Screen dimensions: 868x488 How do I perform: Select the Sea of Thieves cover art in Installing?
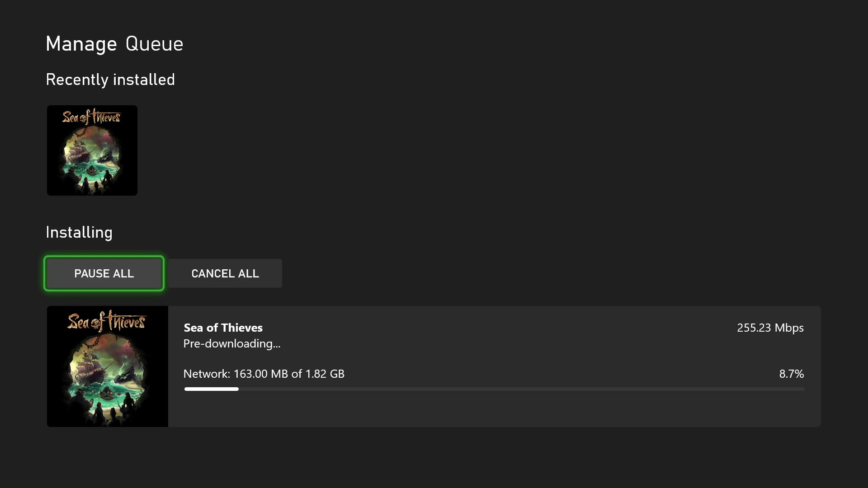(107, 366)
